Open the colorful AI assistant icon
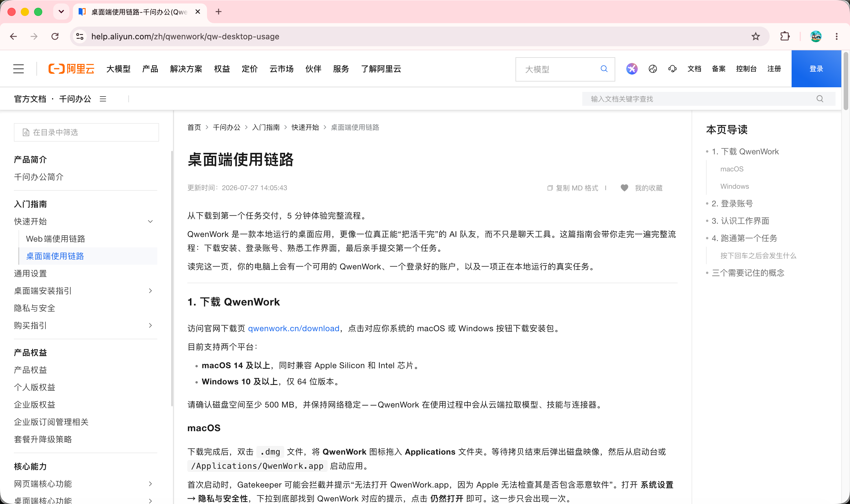The width and height of the screenshot is (850, 504). 631,69
